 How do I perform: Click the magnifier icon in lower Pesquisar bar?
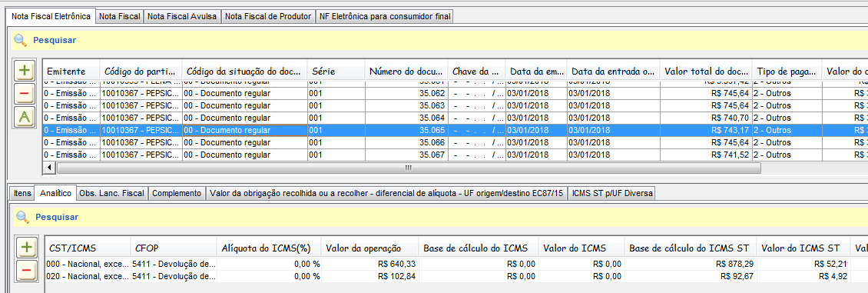[22, 217]
